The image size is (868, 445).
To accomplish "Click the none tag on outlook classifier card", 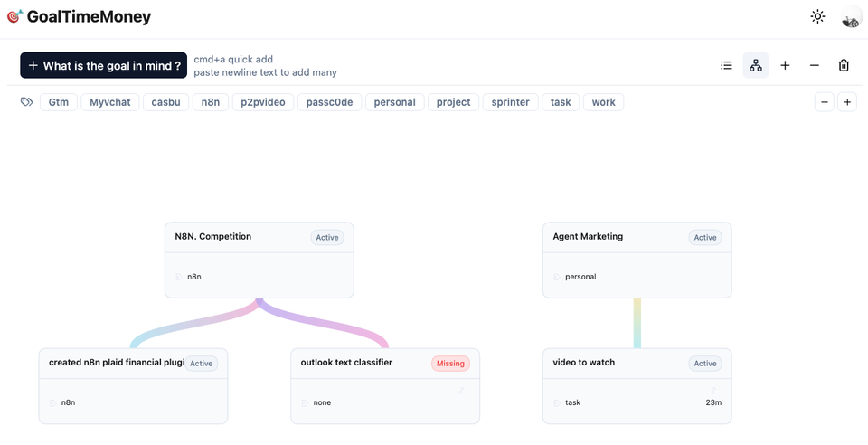I will coord(322,402).
